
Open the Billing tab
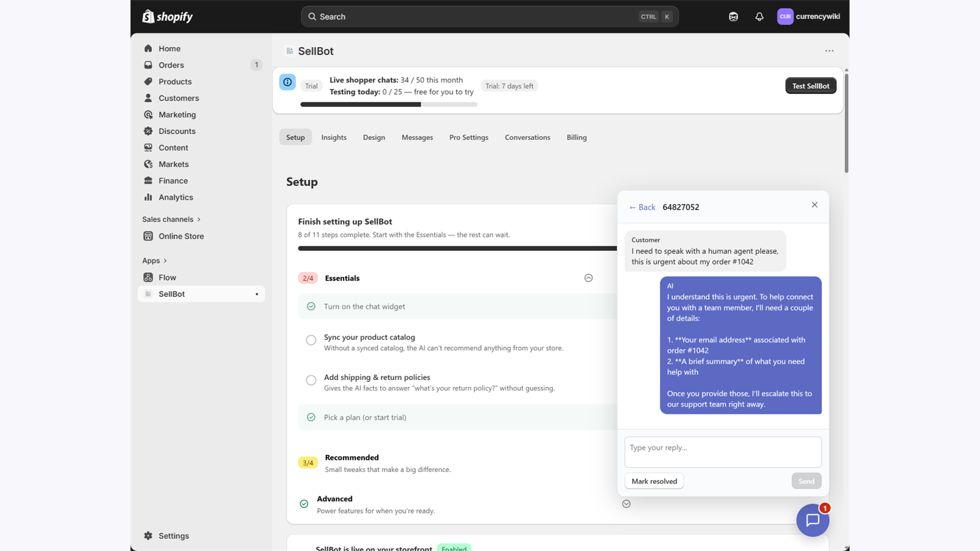(x=576, y=137)
